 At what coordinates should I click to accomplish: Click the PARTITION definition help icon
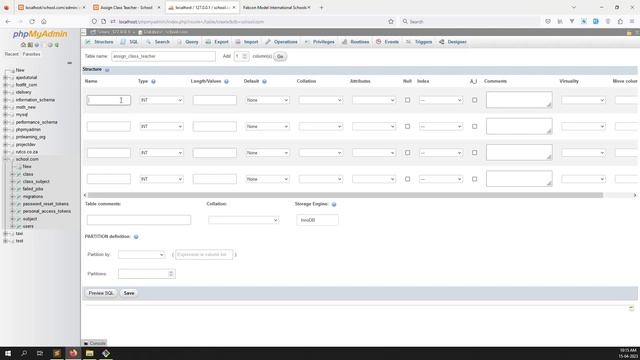click(x=136, y=237)
